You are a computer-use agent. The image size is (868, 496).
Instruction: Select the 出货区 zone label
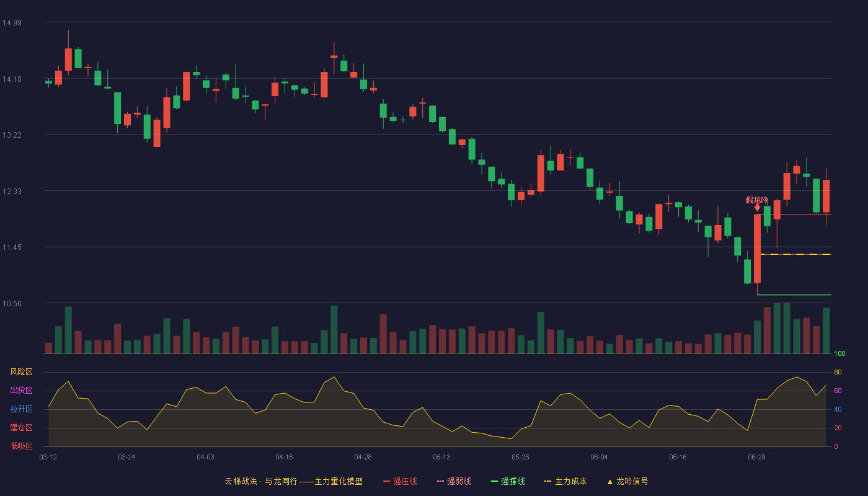click(x=21, y=391)
